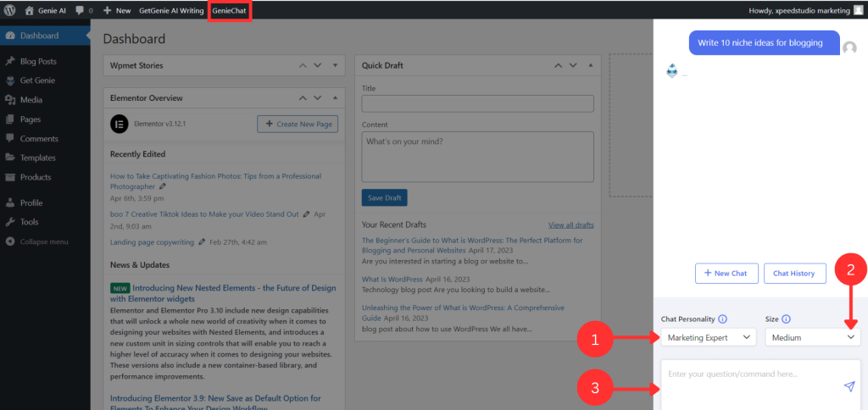Viewport: 868px width, 410px height.
Task: Click the Size info icon
Action: click(786, 319)
